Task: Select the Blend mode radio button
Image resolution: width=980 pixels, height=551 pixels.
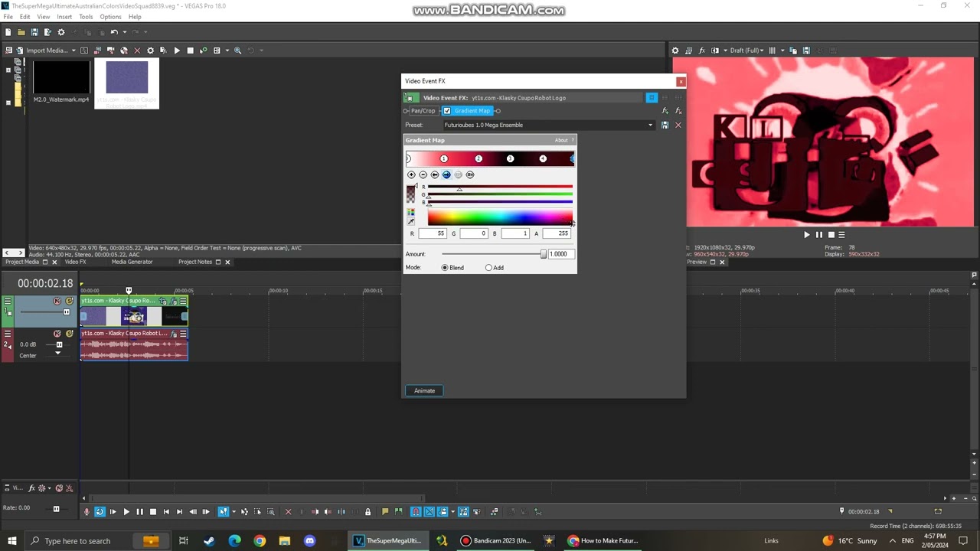Action: coord(445,268)
